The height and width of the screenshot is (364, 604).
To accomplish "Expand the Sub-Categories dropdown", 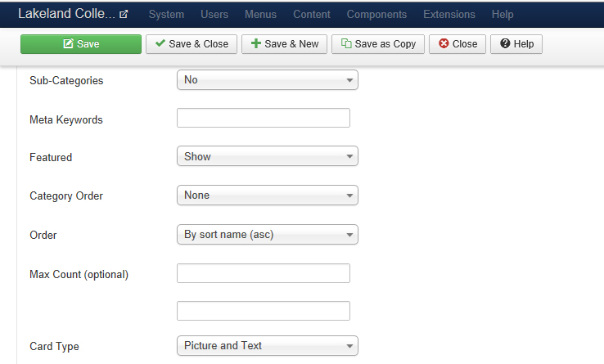I will [x=268, y=80].
